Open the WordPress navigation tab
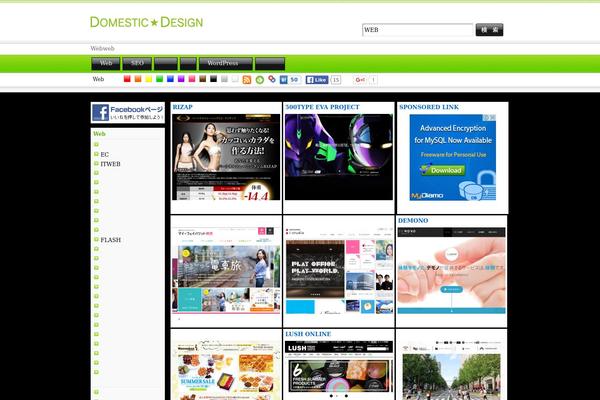The image size is (600, 400). click(x=226, y=63)
